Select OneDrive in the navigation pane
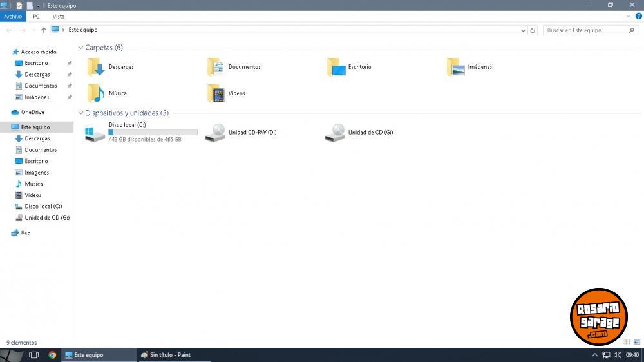This screenshot has width=644, height=362. 32,112
